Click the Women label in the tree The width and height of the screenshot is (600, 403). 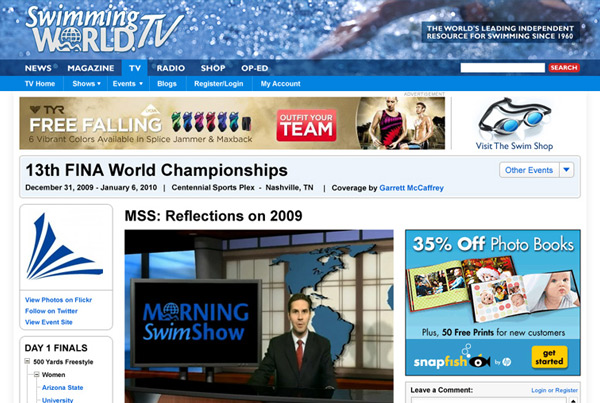(53, 375)
